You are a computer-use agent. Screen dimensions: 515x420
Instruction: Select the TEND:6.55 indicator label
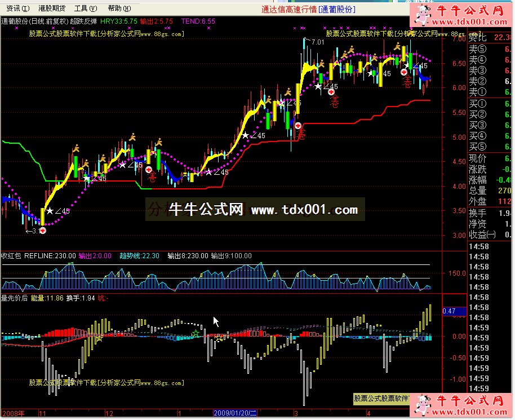[198, 21]
